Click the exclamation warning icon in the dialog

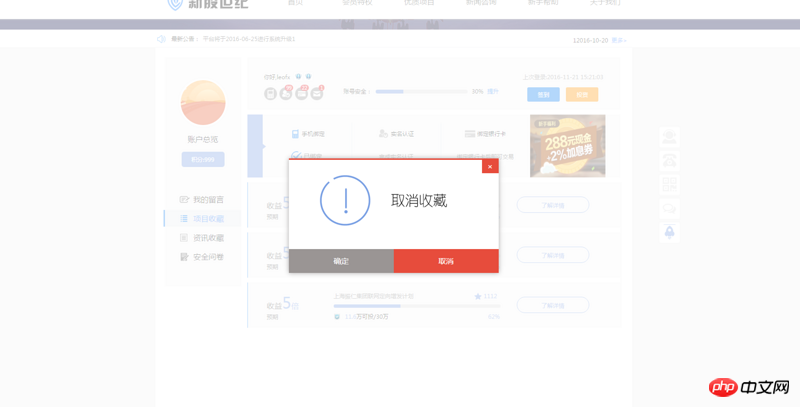click(x=345, y=200)
